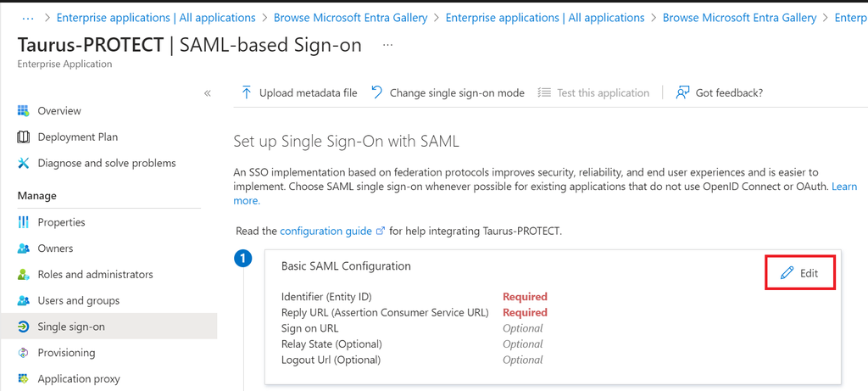Open the more options ellipsis beside title
This screenshot has height=391, width=868.
[388, 44]
